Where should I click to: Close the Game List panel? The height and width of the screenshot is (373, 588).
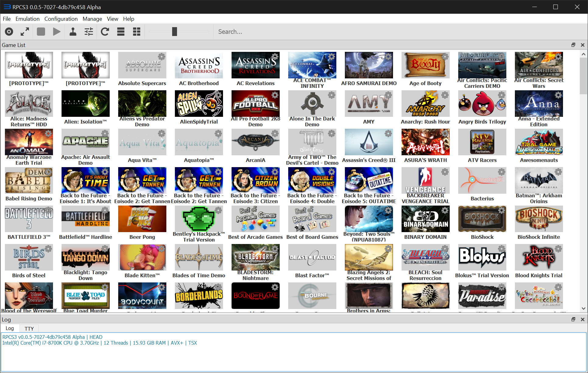tap(583, 45)
